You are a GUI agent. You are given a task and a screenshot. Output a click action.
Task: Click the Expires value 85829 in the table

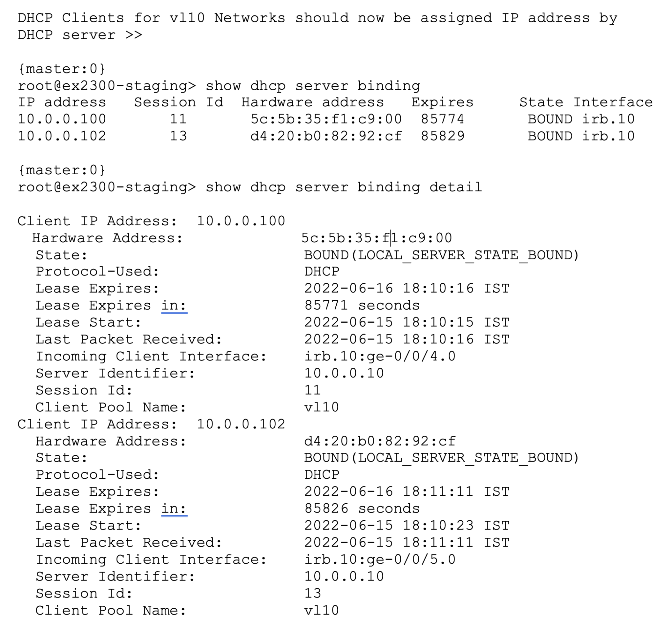(442, 136)
